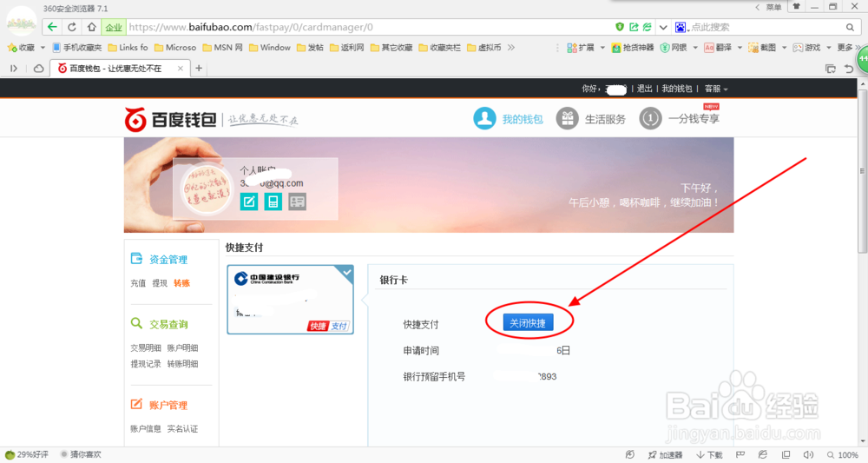Select 生活服务 navigation tab

click(590, 118)
